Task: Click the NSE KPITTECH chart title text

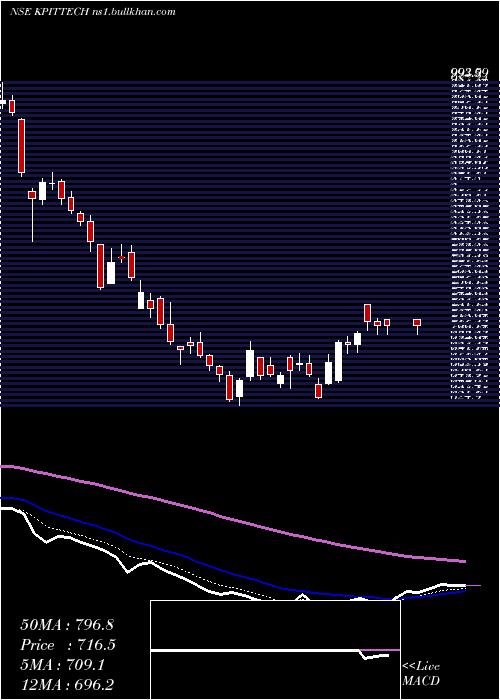Action: click(x=92, y=12)
